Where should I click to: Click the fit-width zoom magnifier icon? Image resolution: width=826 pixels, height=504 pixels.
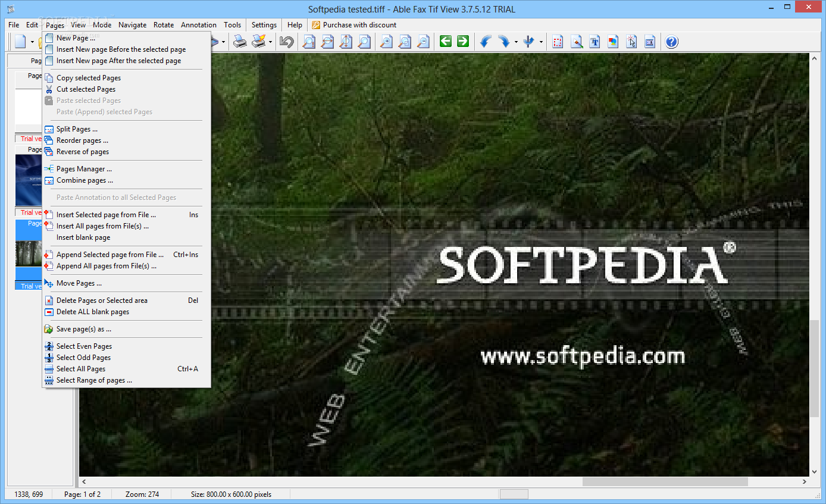[328, 42]
